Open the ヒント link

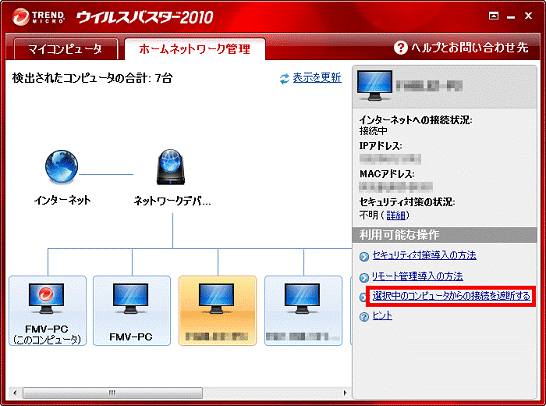tap(382, 315)
